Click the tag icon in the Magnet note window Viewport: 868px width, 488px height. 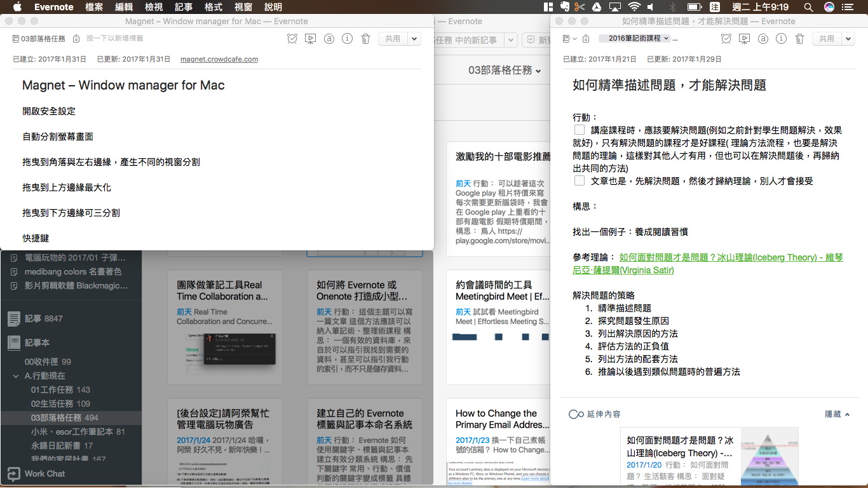76,39
